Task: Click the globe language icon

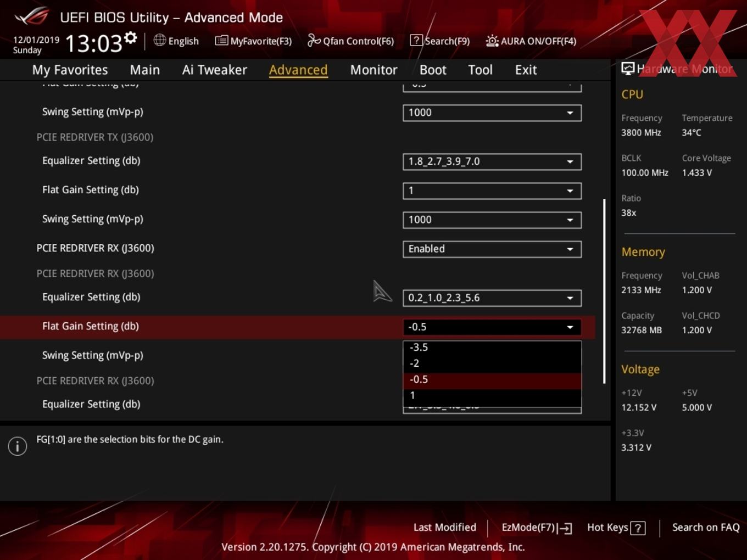Action: pyautogui.click(x=159, y=40)
